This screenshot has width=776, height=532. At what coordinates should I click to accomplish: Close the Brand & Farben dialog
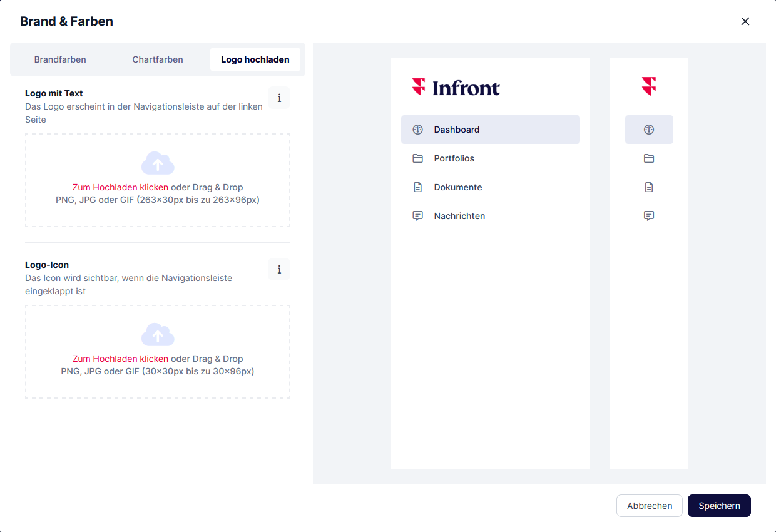[x=745, y=21]
